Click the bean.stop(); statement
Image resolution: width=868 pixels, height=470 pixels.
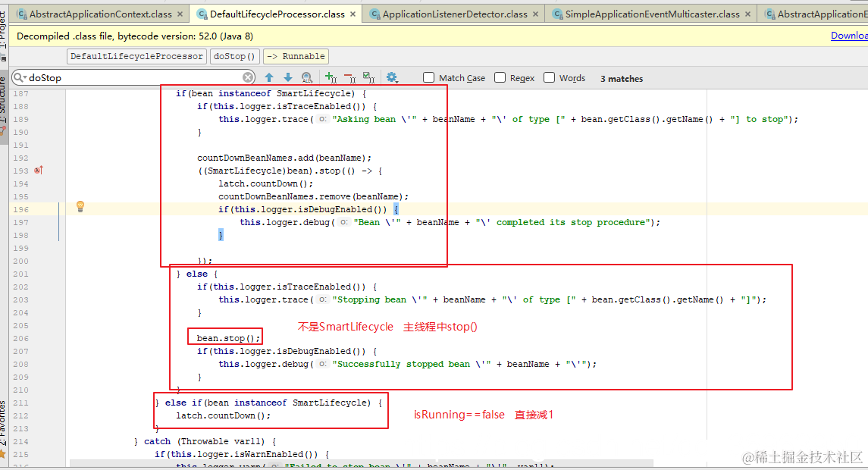click(x=228, y=338)
